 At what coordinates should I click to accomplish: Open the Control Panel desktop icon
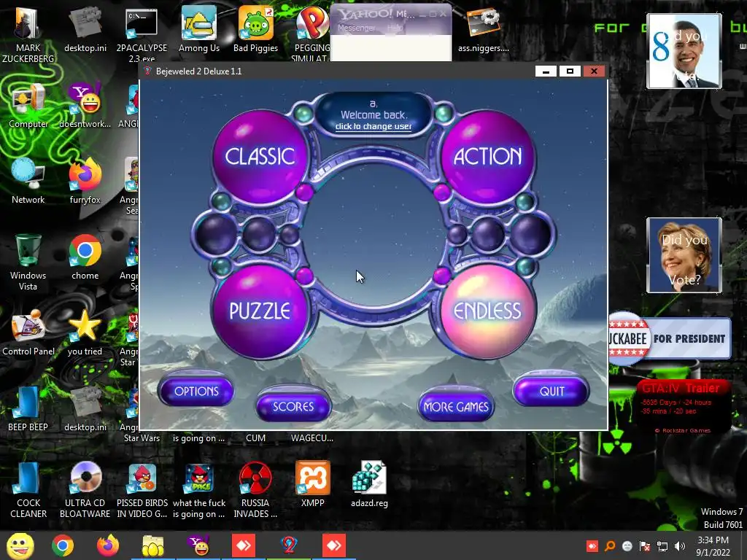[28, 333]
